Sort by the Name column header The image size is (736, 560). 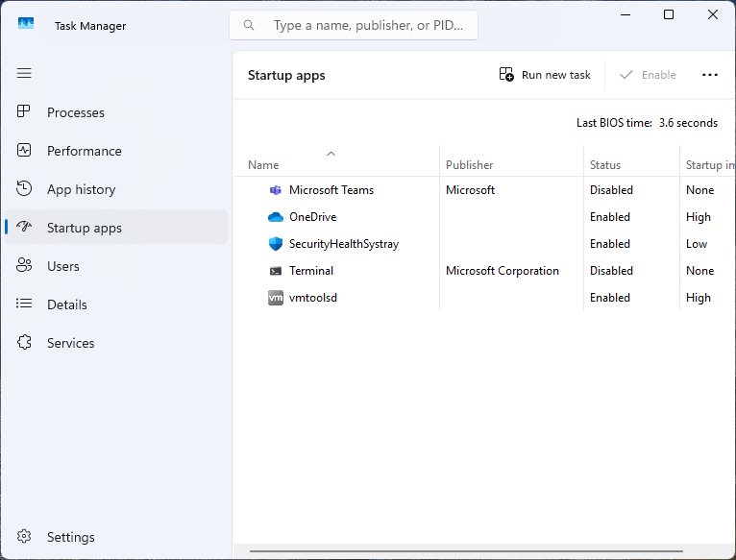point(336,160)
